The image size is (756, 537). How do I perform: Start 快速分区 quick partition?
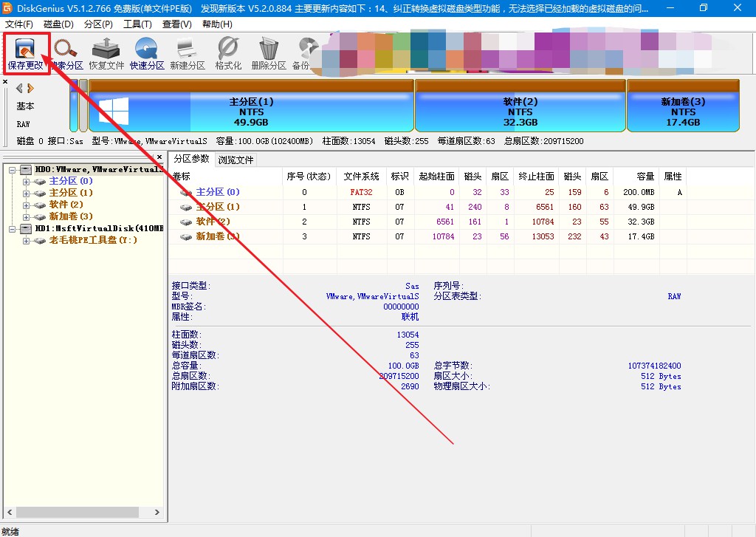(x=147, y=54)
